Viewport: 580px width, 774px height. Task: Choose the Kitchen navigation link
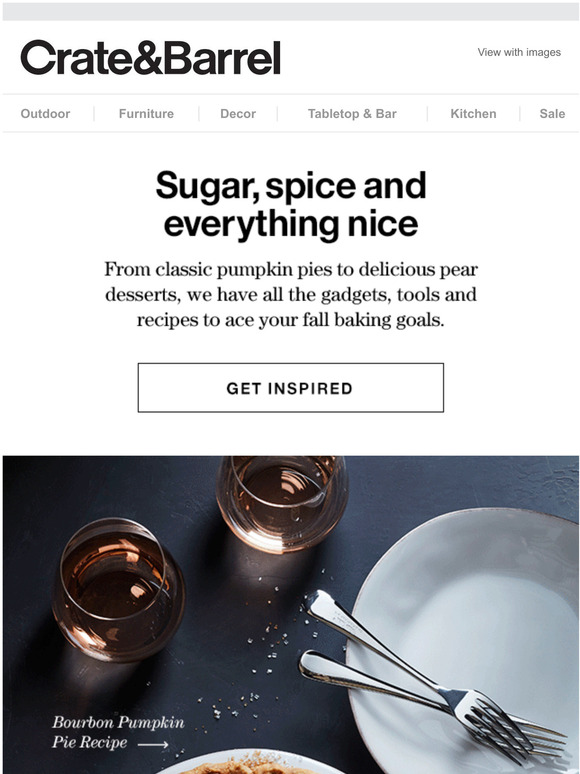473,114
